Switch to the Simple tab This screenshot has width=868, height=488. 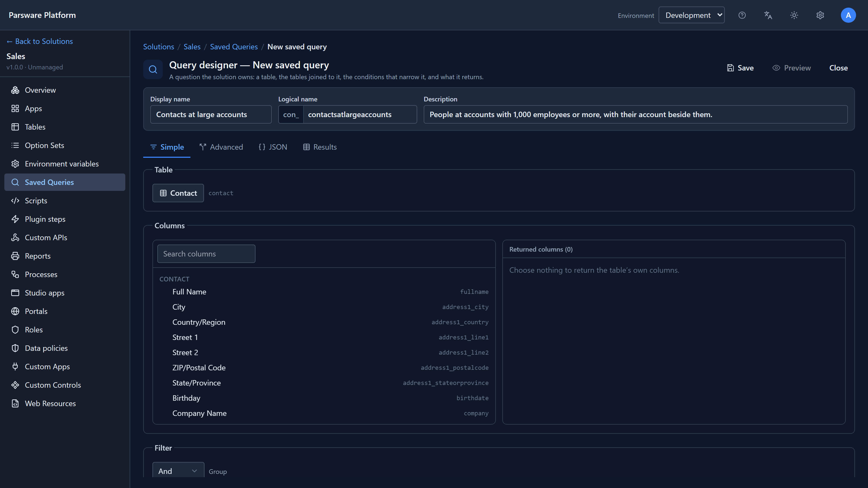(167, 147)
